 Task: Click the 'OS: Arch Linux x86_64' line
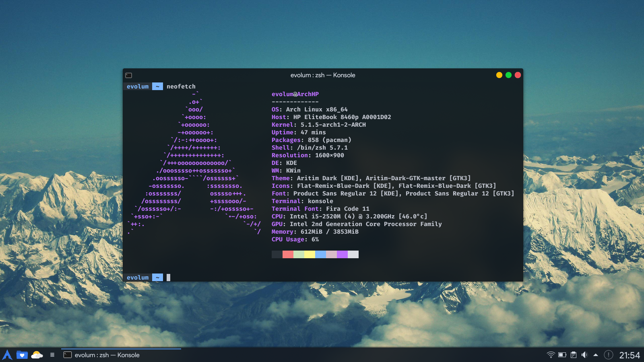310,109
